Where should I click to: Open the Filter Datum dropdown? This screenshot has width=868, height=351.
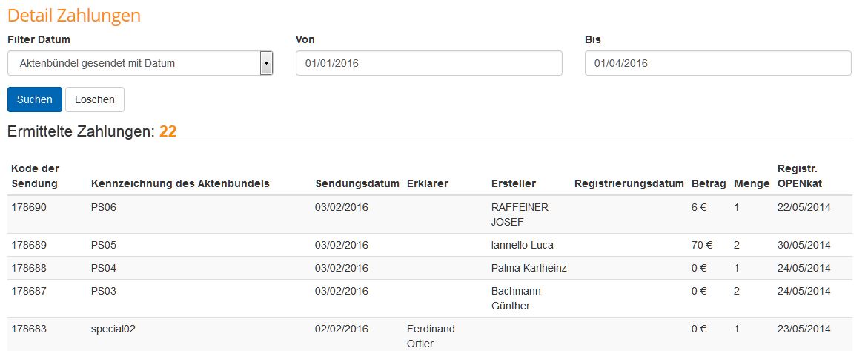point(140,63)
